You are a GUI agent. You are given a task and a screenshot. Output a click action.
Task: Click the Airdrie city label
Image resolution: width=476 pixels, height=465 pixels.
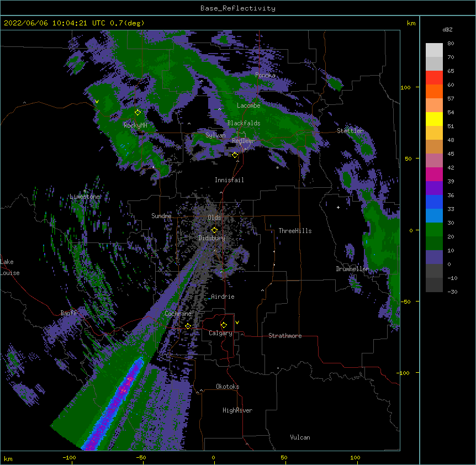tap(223, 297)
